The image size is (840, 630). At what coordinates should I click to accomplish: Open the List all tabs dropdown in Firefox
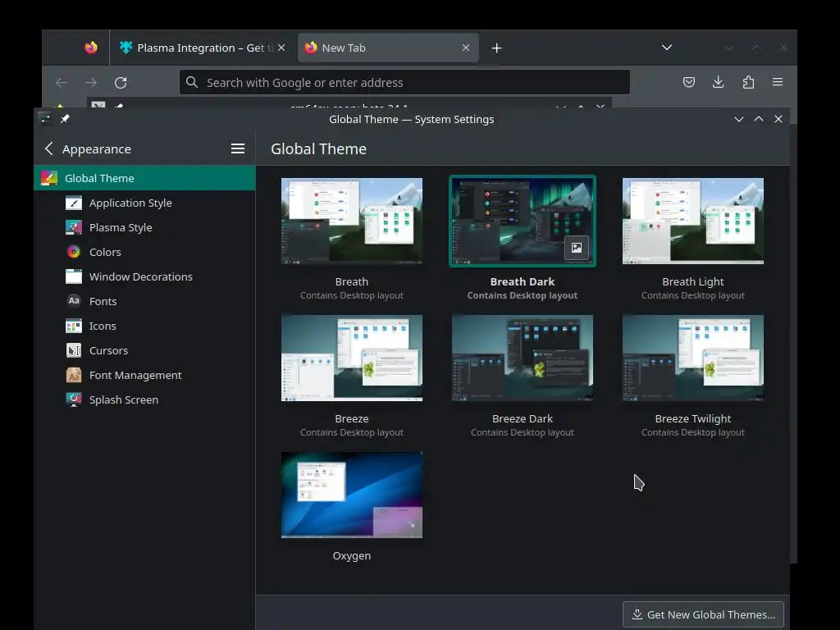coord(666,48)
